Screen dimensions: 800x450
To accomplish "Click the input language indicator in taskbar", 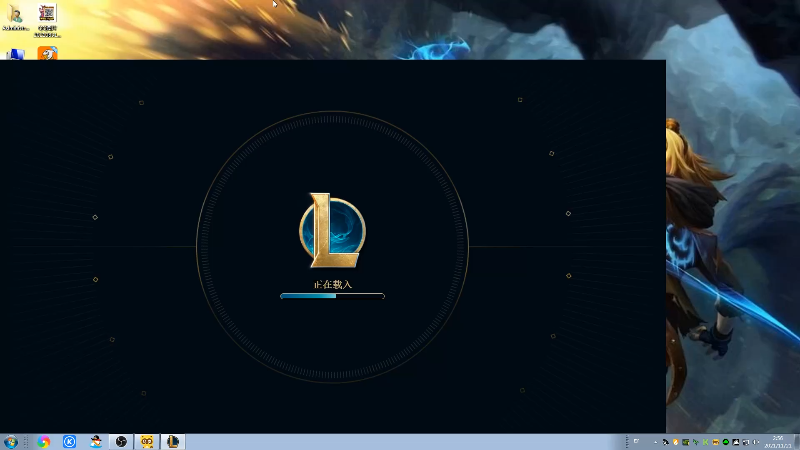I will pyautogui.click(x=636, y=441).
